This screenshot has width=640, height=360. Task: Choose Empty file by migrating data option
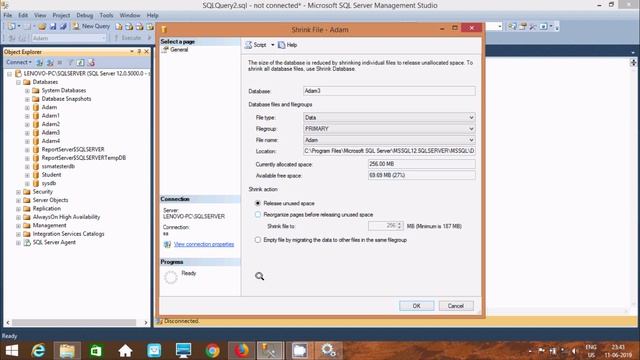coord(258,240)
